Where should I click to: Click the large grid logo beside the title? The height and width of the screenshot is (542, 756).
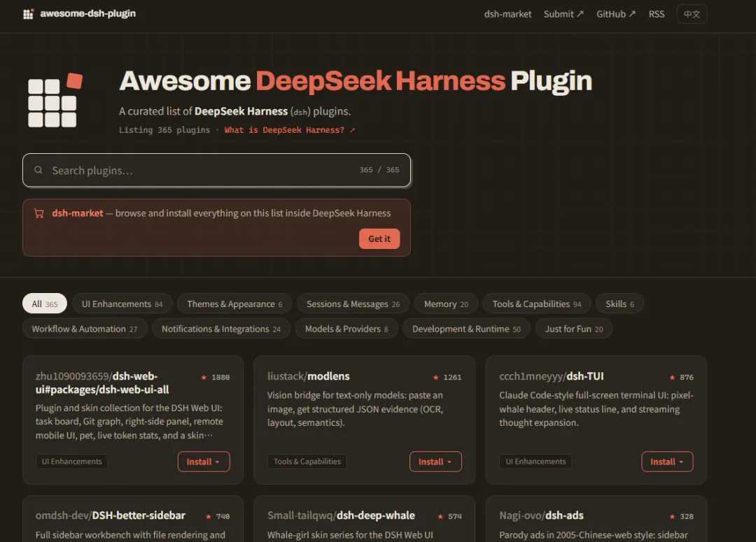click(55, 100)
